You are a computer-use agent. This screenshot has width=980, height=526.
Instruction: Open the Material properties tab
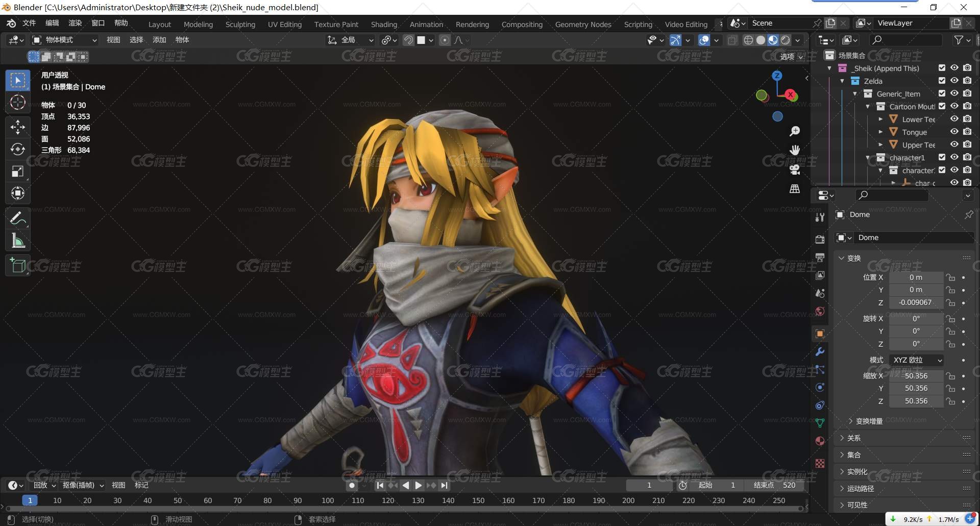coord(820,441)
